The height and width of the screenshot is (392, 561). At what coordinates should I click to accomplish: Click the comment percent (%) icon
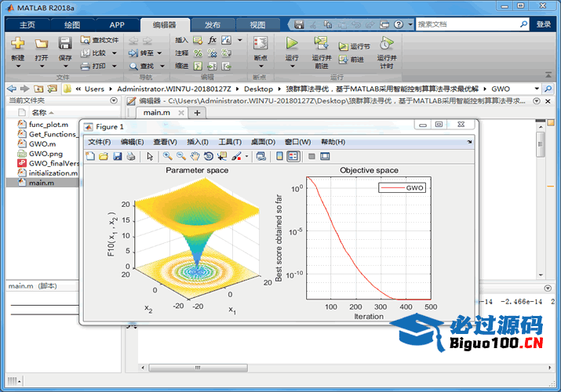[198, 53]
